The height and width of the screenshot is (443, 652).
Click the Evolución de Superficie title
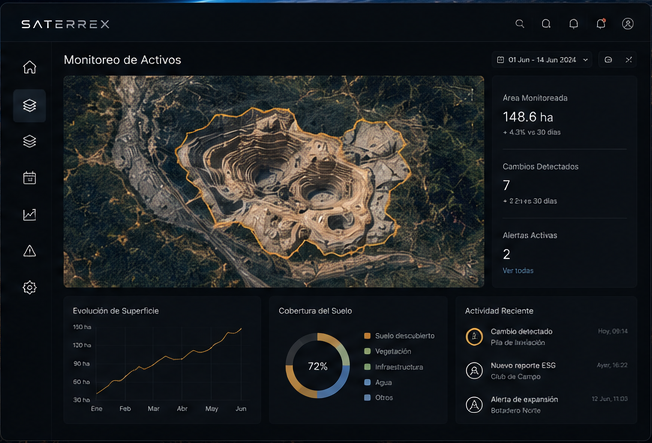116,311
